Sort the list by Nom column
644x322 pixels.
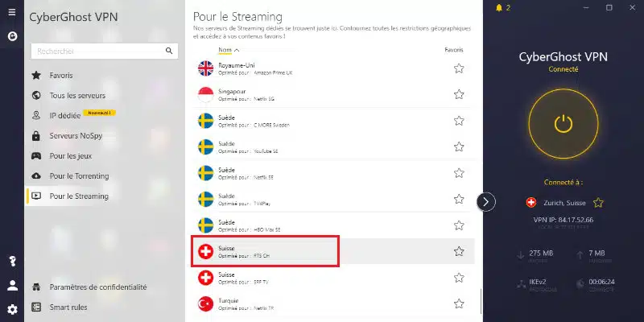click(229, 50)
